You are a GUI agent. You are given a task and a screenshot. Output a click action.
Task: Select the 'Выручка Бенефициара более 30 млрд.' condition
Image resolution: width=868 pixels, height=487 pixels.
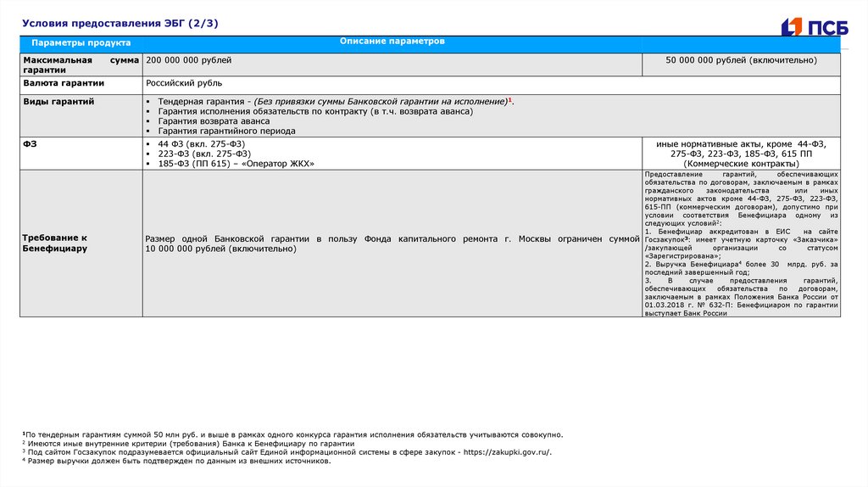[x=741, y=269]
